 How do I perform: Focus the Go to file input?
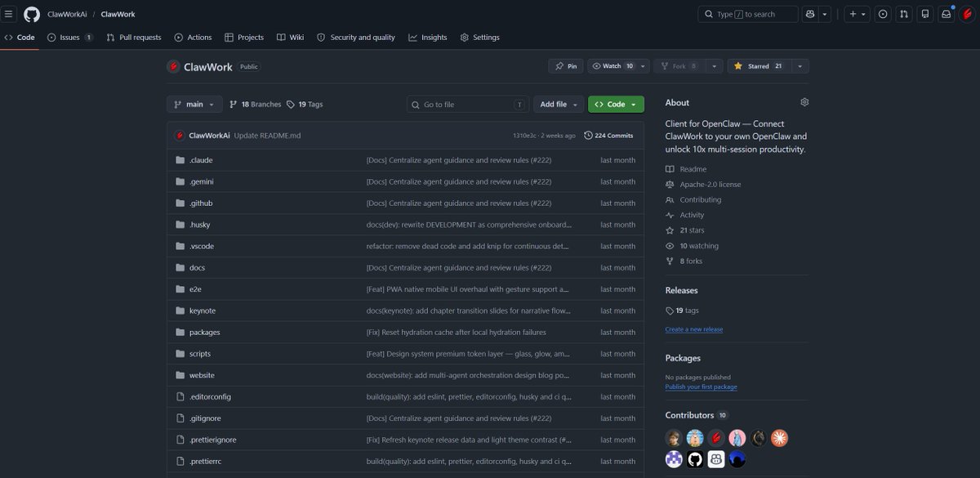(468, 105)
